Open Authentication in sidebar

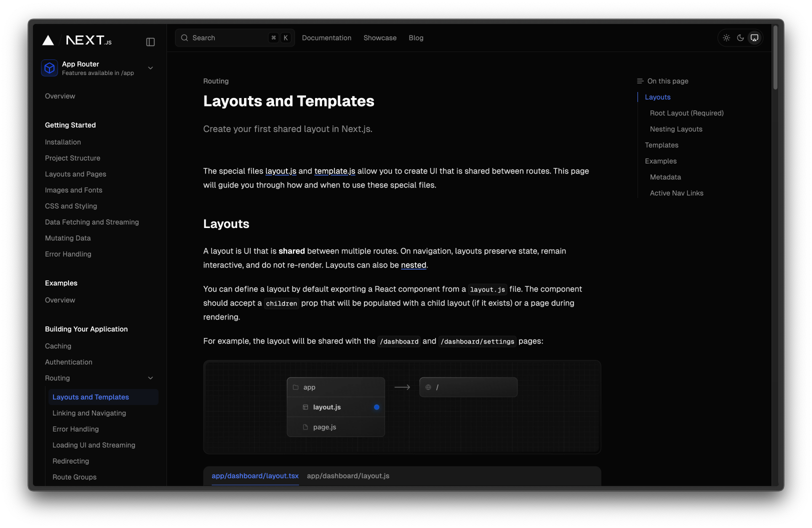68,362
